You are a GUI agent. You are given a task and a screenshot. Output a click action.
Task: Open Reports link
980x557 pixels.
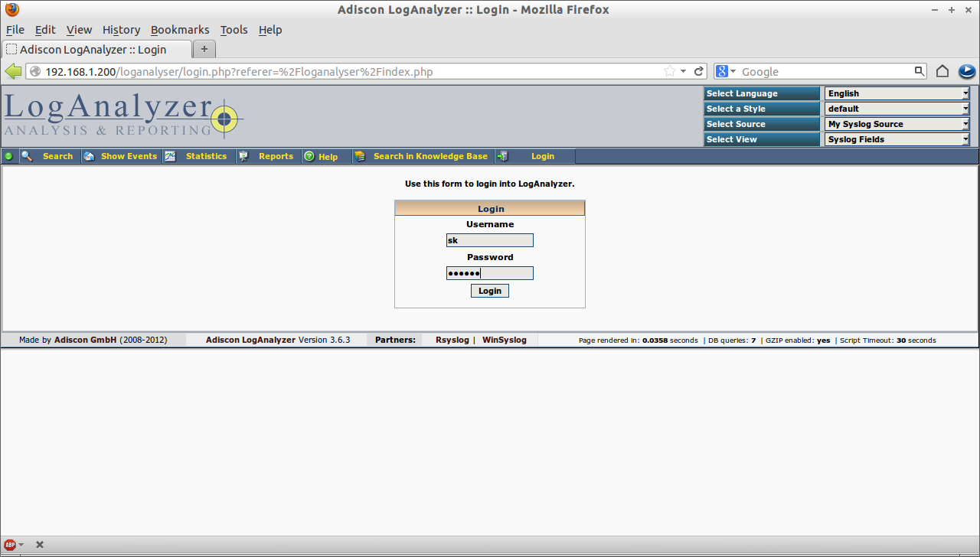click(276, 156)
